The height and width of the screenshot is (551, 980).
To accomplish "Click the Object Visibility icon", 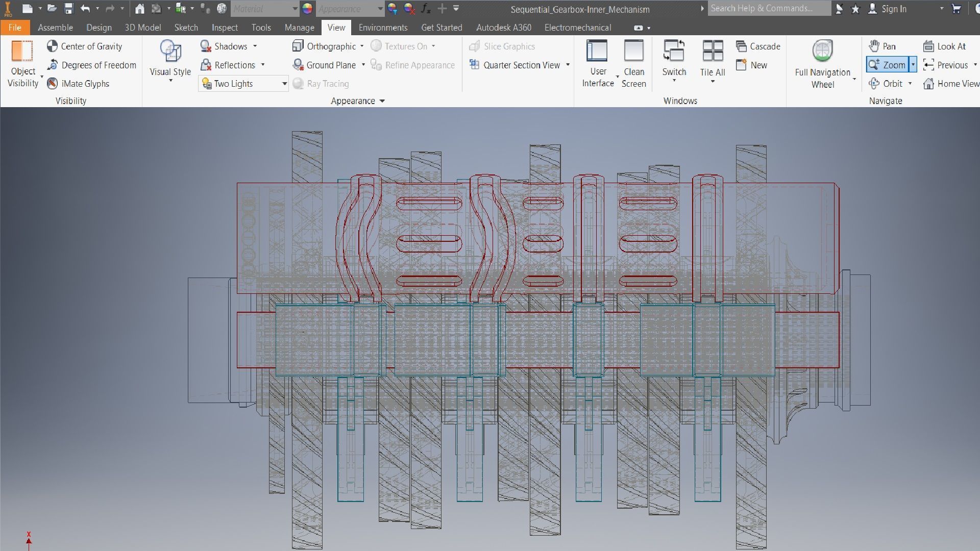I will [x=22, y=52].
